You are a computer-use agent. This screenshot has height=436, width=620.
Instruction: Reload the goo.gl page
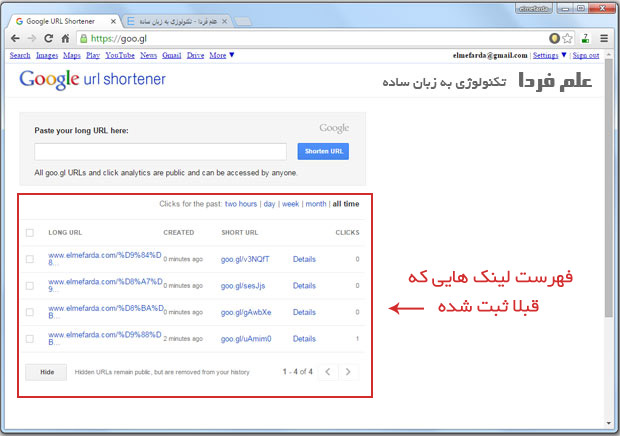click(x=50, y=38)
